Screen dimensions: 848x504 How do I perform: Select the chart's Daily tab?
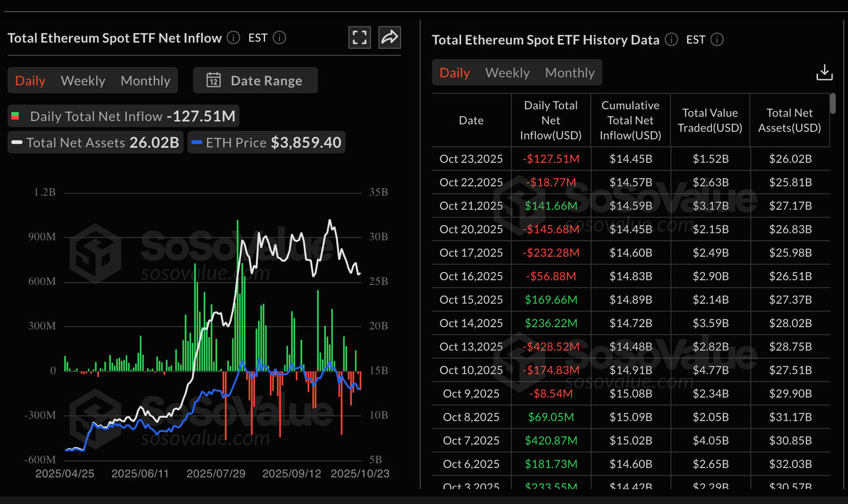tap(30, 81)
